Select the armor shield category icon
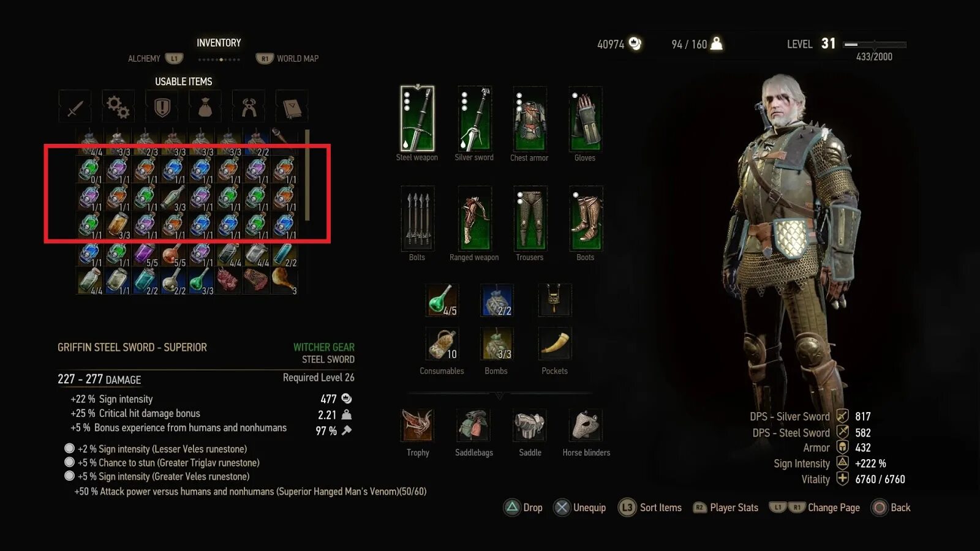Viewport: 980px width, 551px height. pos(162,107)
